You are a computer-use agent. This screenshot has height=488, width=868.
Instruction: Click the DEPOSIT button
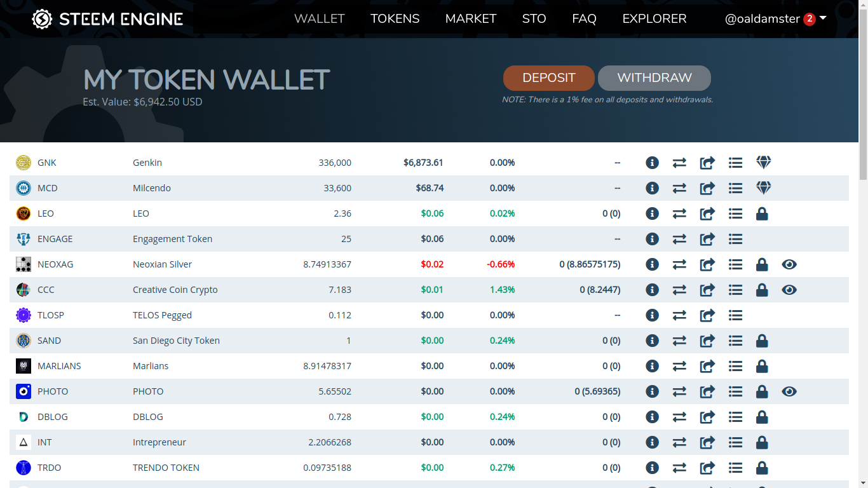549,78
